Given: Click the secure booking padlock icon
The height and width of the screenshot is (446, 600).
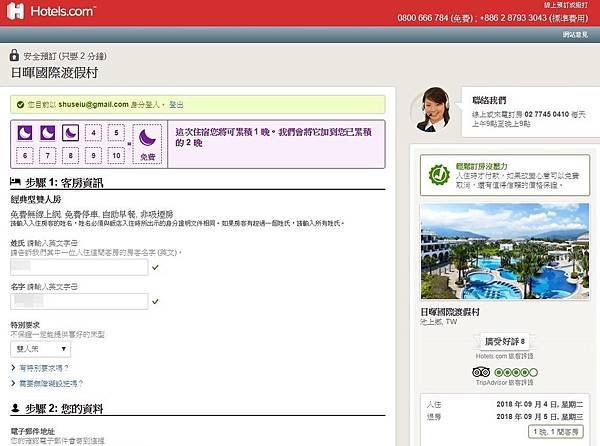Looking at the screenshot, I should tap(14, 55).
